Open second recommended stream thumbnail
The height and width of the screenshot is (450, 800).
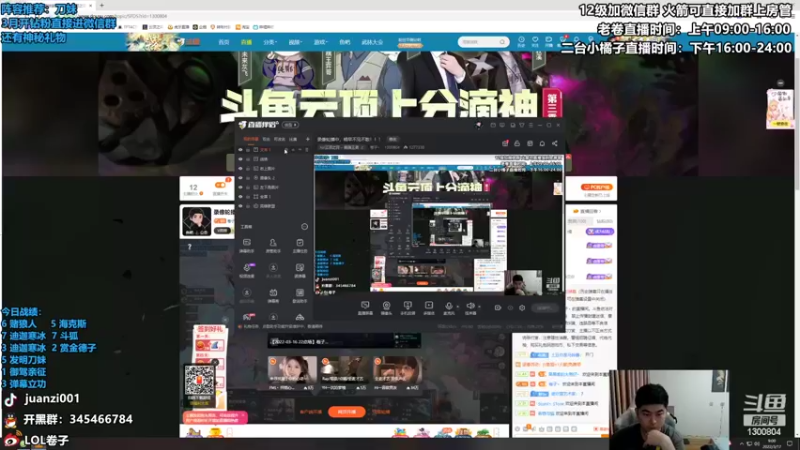pyautogui.click(x=345, y=370)
